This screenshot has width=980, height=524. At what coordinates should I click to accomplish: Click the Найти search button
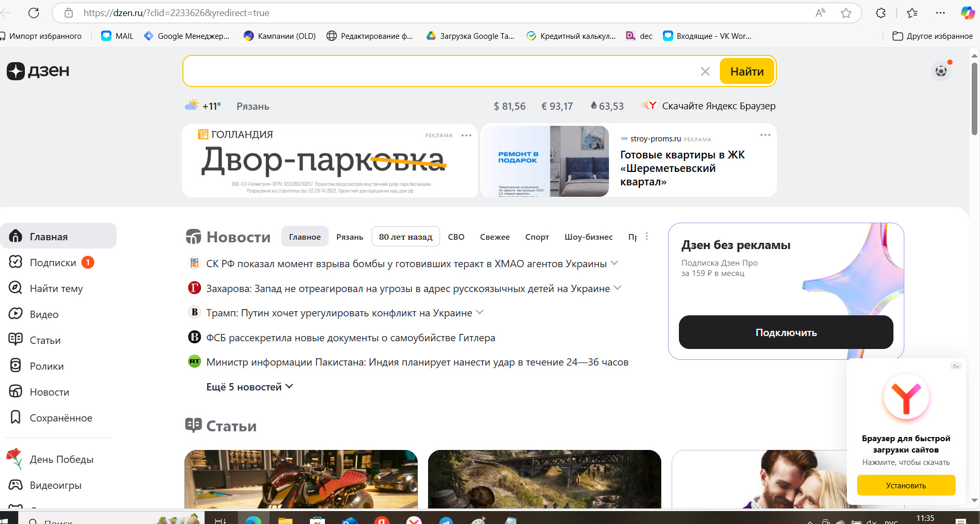(747, 71)
